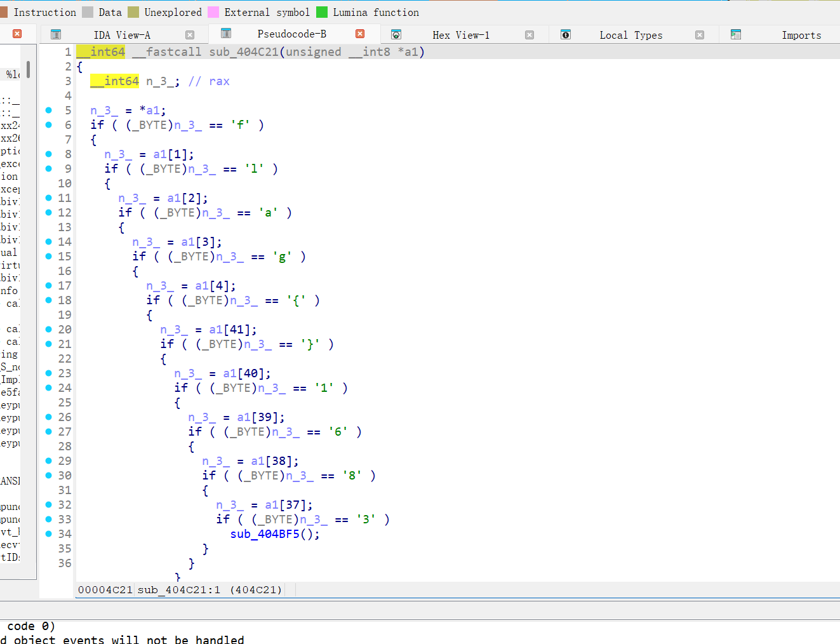
Task: Click the External symbol legend swatch
Action: click(x=213, y=12)
